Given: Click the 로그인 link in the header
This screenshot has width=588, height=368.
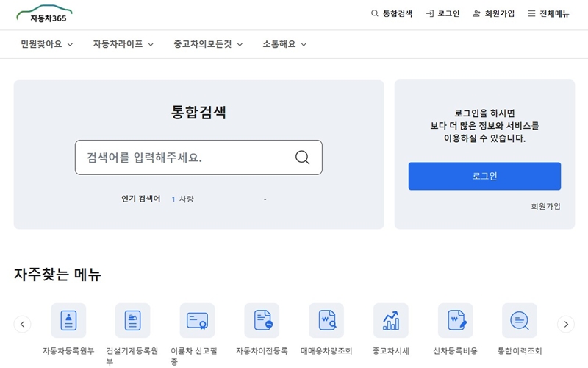Looking at the screenshot, I should point(443,14).
